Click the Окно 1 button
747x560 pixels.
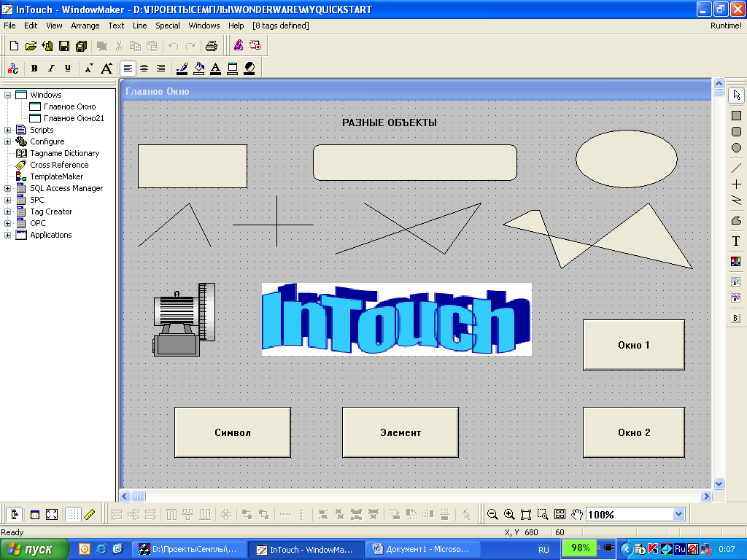(x=634, y=345)
